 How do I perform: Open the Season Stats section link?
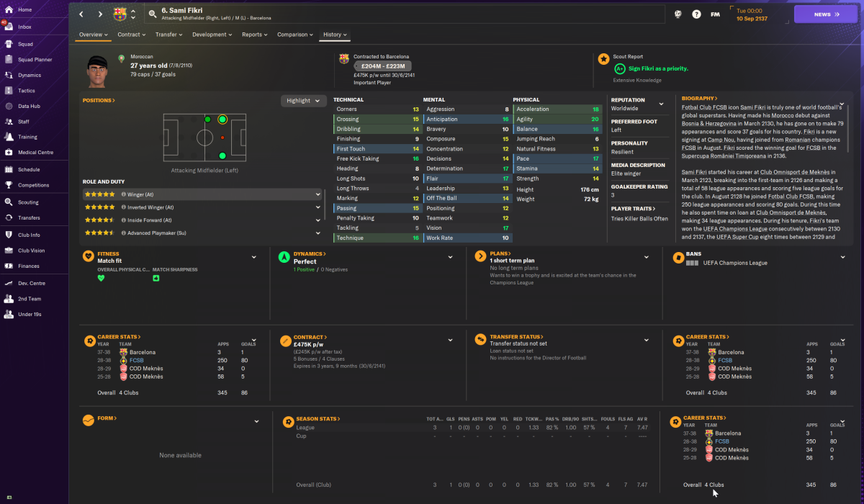tap(318, 418)
